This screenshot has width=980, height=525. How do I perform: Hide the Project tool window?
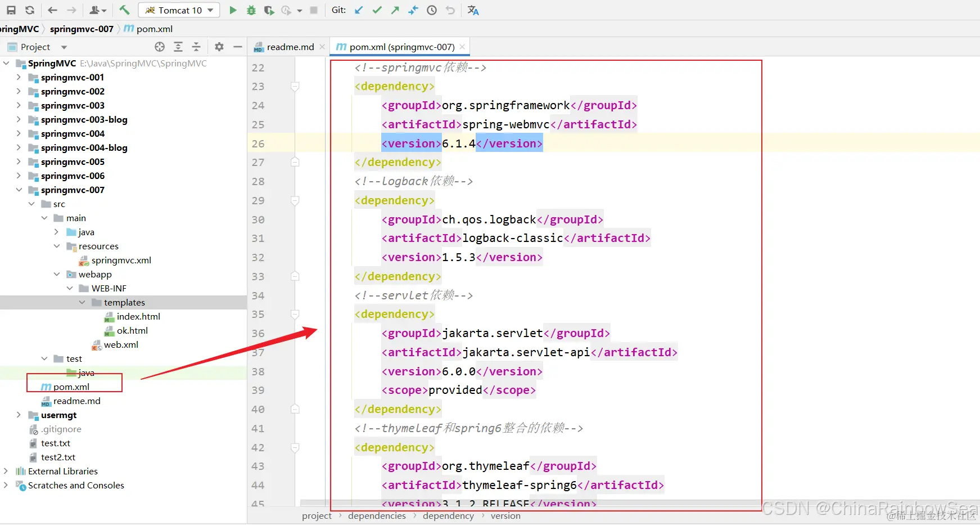coord(238,47)
